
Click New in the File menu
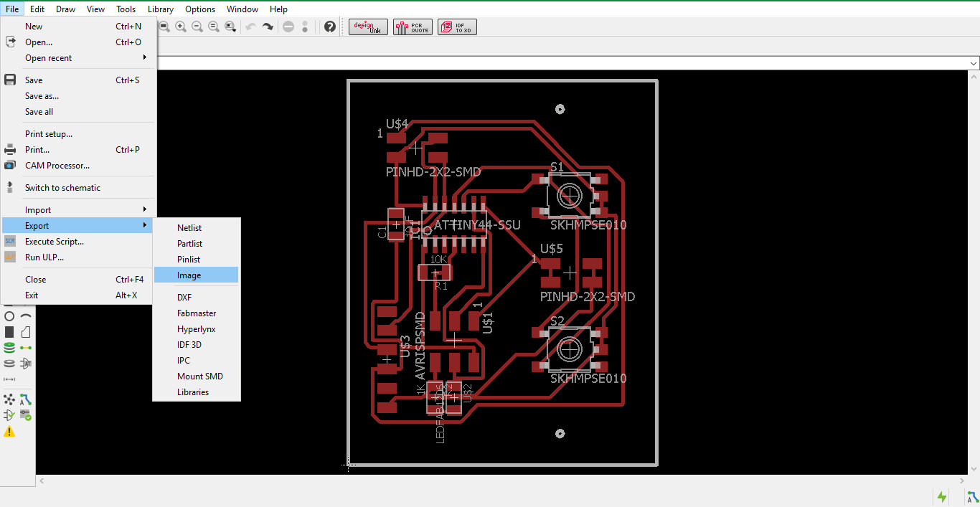[78, 27]
